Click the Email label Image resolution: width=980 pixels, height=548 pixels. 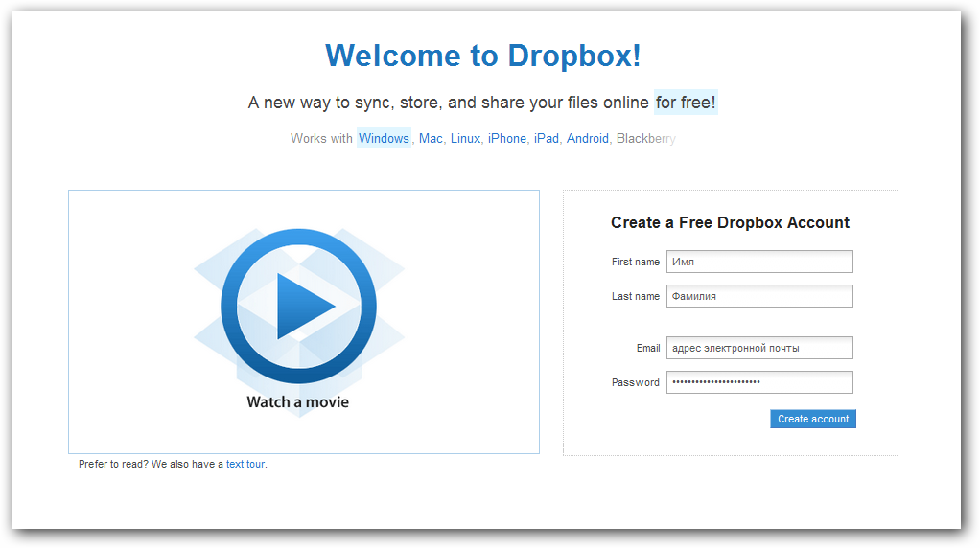point(648,348)
